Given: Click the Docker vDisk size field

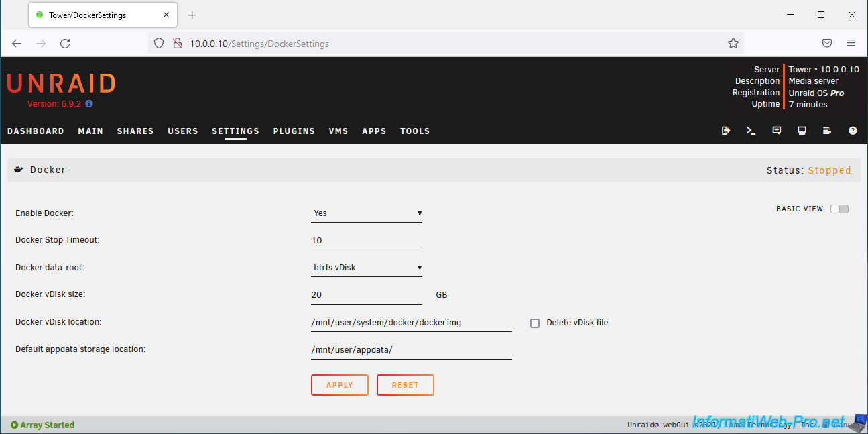Looking at the screenshot, I should coord(367,295).
